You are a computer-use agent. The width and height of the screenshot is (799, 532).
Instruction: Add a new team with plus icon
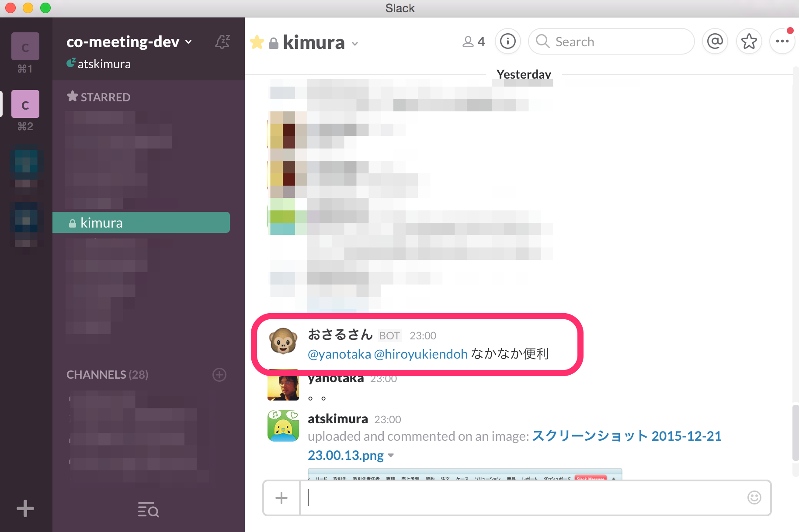click(x=25, y=508)
